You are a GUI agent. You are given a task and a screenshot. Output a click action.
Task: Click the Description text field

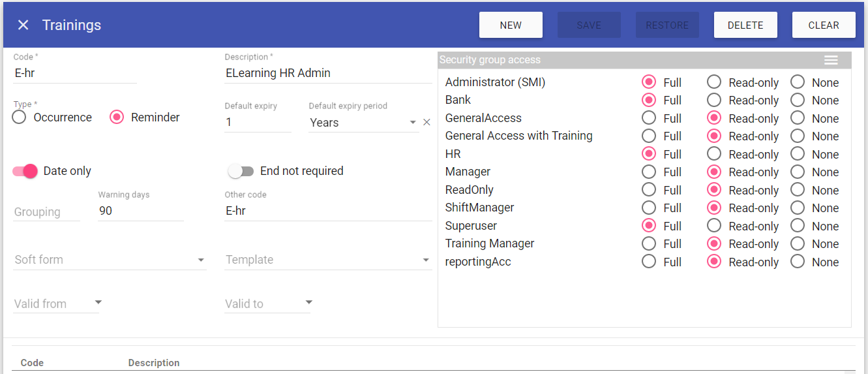327,73
